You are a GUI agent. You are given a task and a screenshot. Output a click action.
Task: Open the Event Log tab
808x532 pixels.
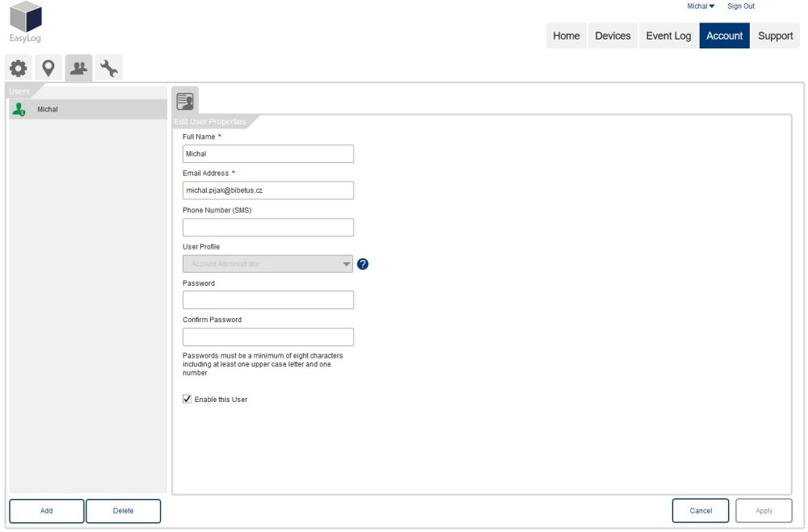pyautogui.click(x=668, y=36)
